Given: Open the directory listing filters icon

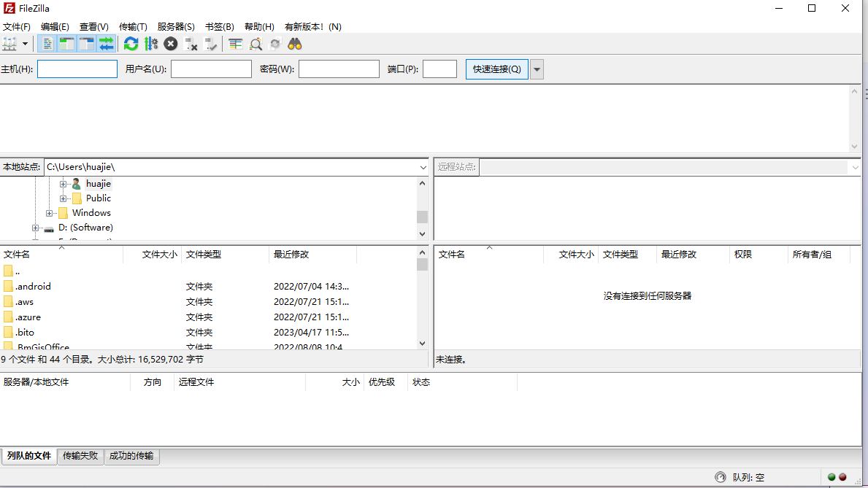Looking at the screenshot, I should (235, 44).
